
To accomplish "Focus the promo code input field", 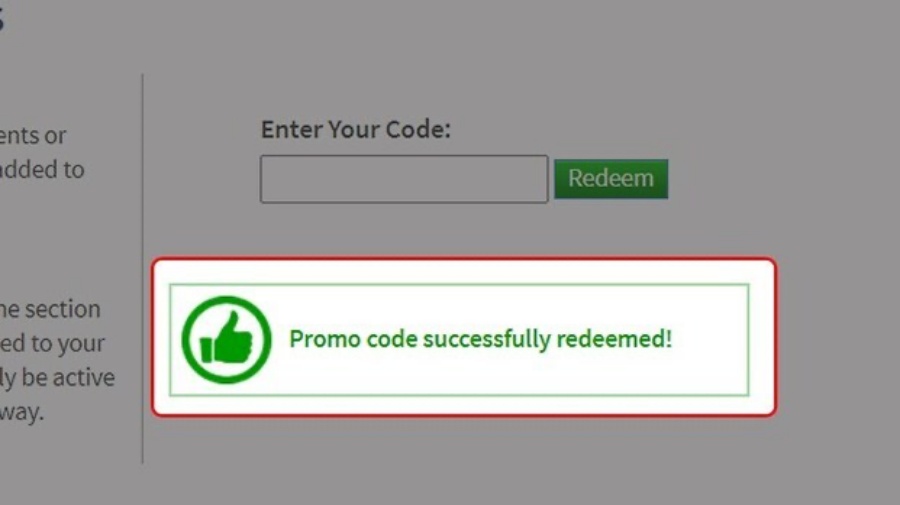I will coord(404,179).
